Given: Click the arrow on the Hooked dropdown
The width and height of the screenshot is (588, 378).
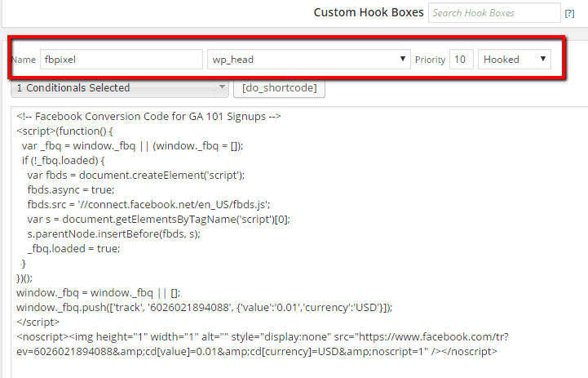Looking at the screenshot, I should 542,60.
